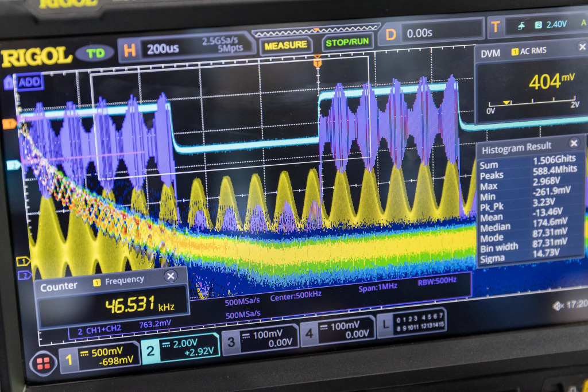The height and width of the screenshot is (392, 588).
Task: Click the DVM 0V to 2V scale bar
Action: tap(531, 105)
